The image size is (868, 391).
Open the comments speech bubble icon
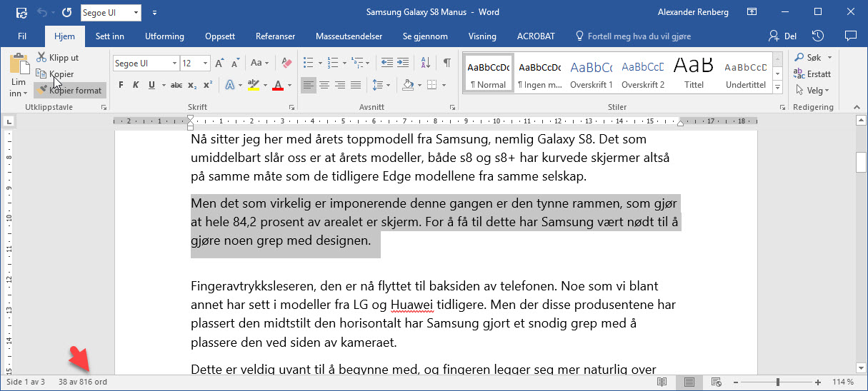coord(850,36)
